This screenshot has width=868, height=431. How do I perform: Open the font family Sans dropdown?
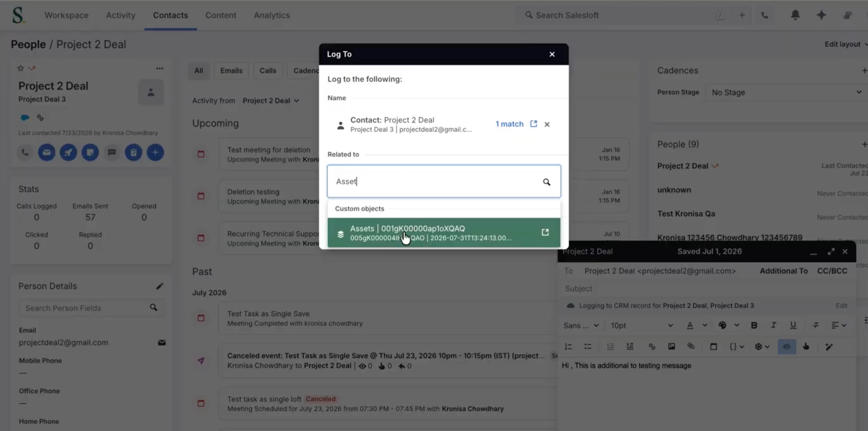click(x=581, y=326)
